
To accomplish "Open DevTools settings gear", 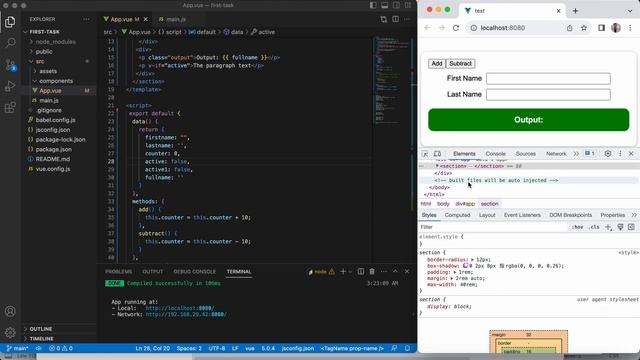I will tap(608, 153).
